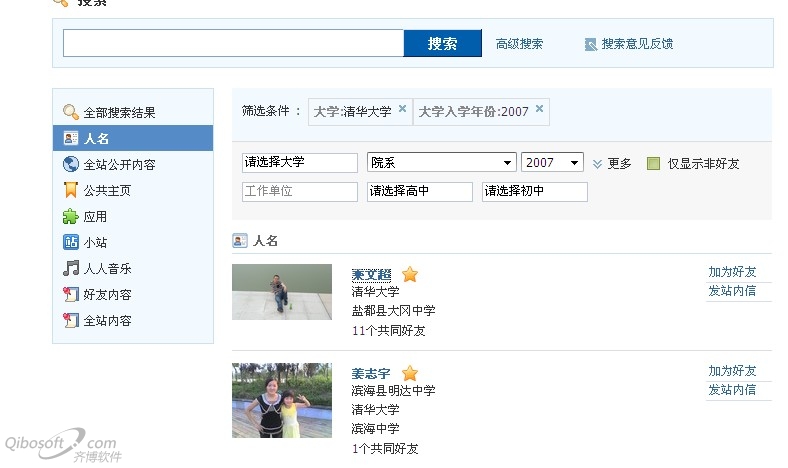The image size is (788, 468).
Task: Open the 高级搜索 link
Action: pos(519,44)
